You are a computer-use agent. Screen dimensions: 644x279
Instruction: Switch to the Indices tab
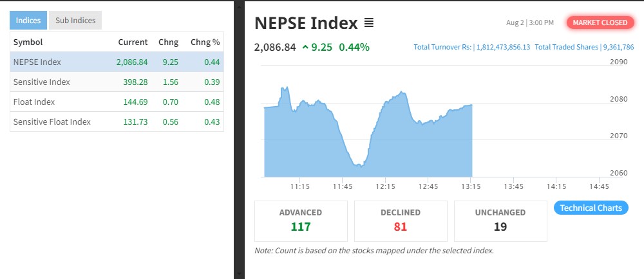[28, 21]
